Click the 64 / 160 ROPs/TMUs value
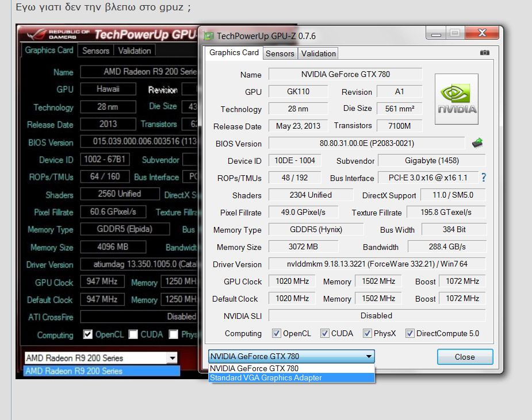This screenshot has width=532, height=420. click(x=105, y=176)
